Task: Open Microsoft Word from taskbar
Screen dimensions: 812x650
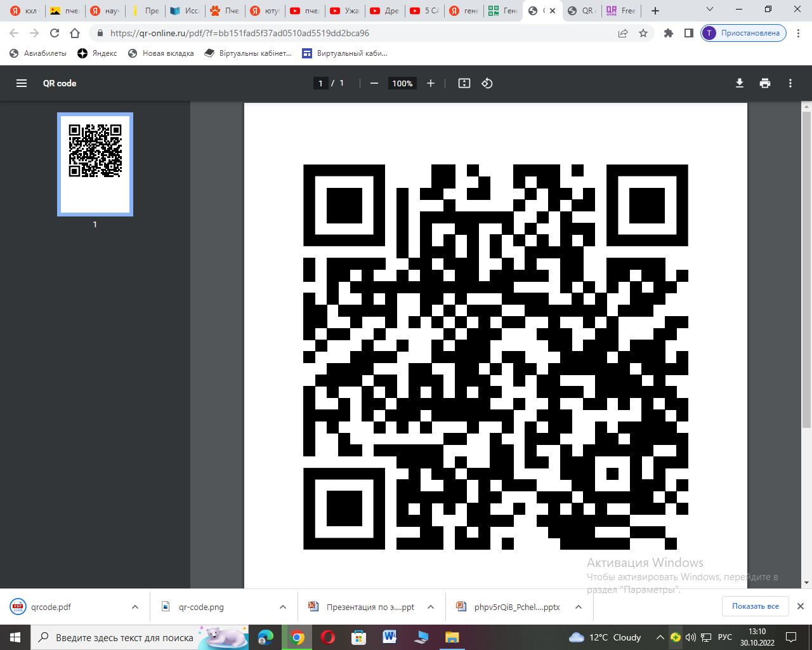Action: click(390, 637)
